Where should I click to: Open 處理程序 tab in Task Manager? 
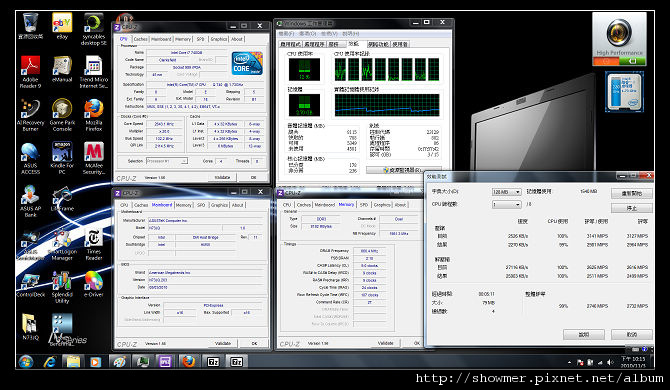tap(314, 44)
